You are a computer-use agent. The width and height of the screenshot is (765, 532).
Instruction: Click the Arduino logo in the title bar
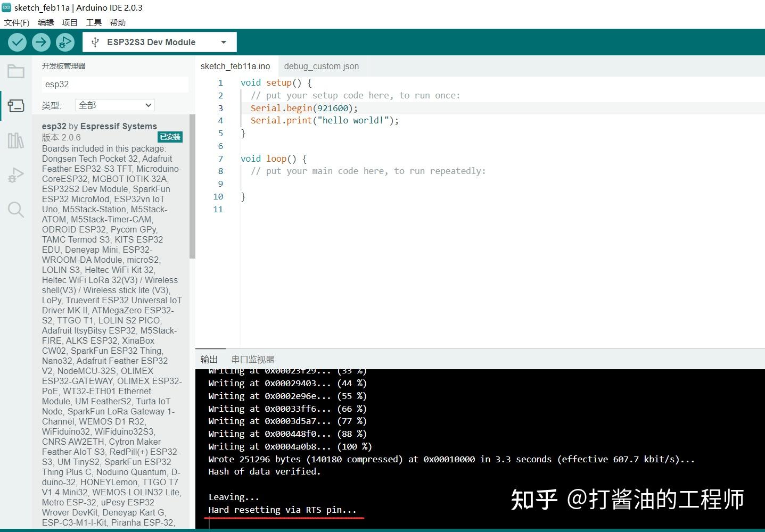(6, 7)
